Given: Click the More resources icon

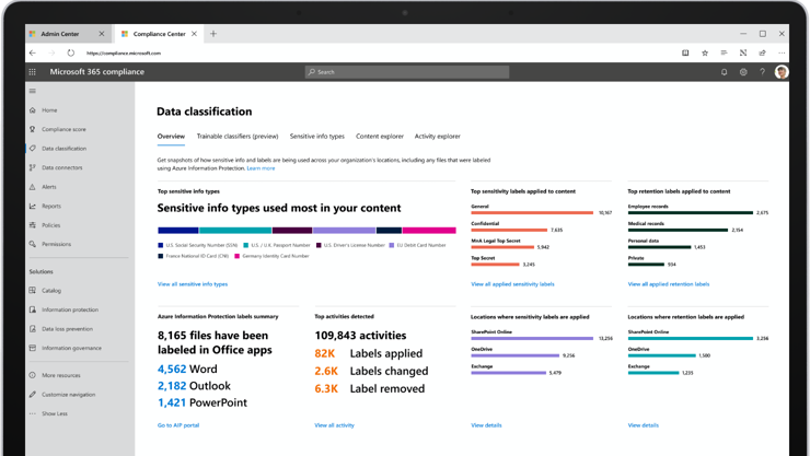Looking at the screenshot, I should [x=33, y=375].
